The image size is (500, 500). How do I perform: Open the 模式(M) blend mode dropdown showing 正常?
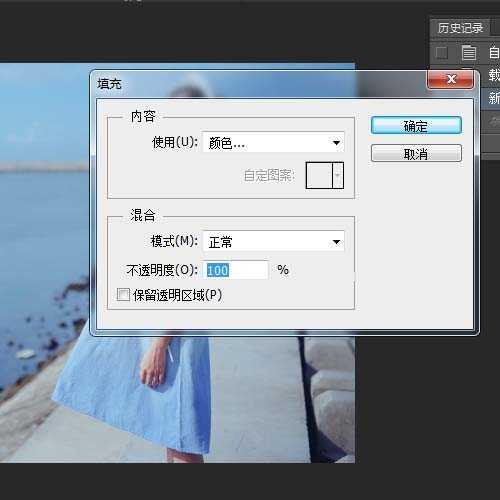pos(273,241)
